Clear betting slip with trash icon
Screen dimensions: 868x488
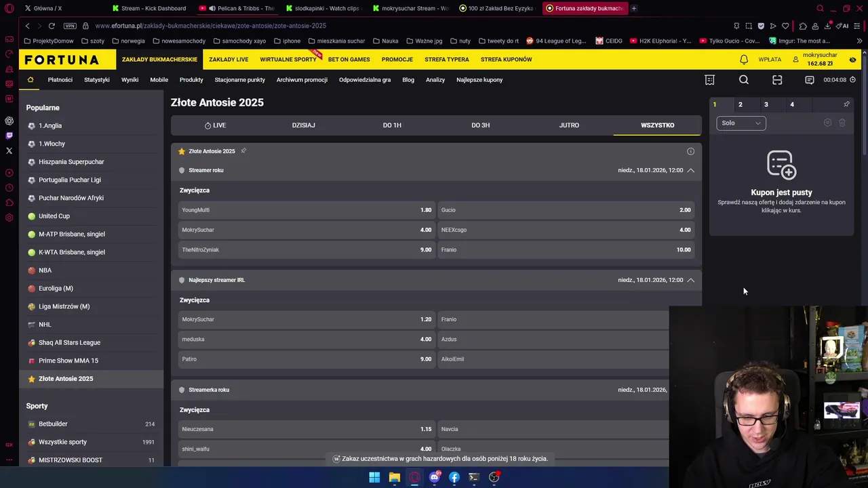(x=842, y=123)
